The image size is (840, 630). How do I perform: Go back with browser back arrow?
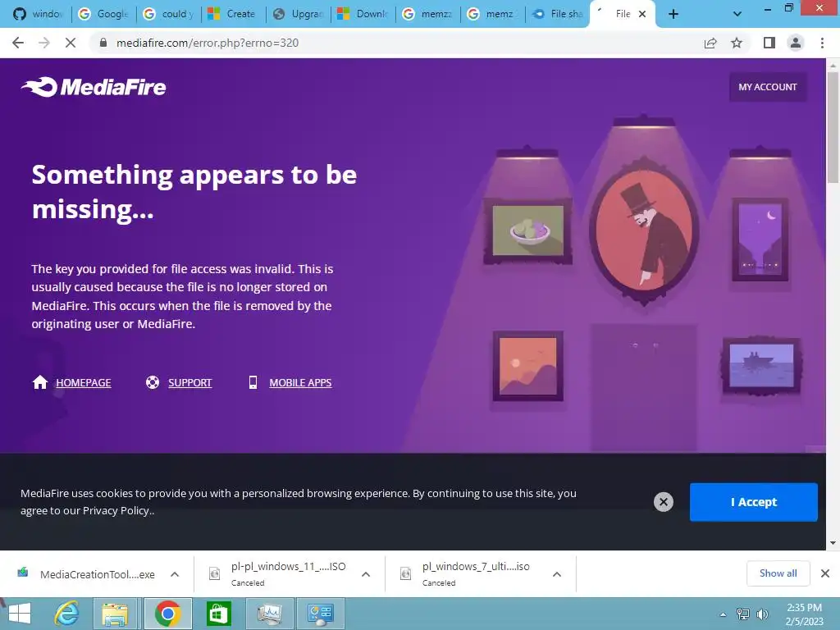coord(18,43)
